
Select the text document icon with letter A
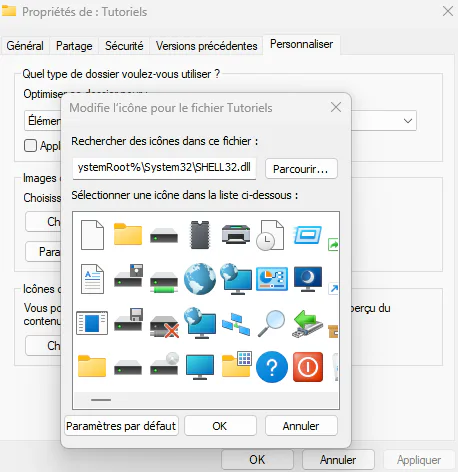point(92,279)
